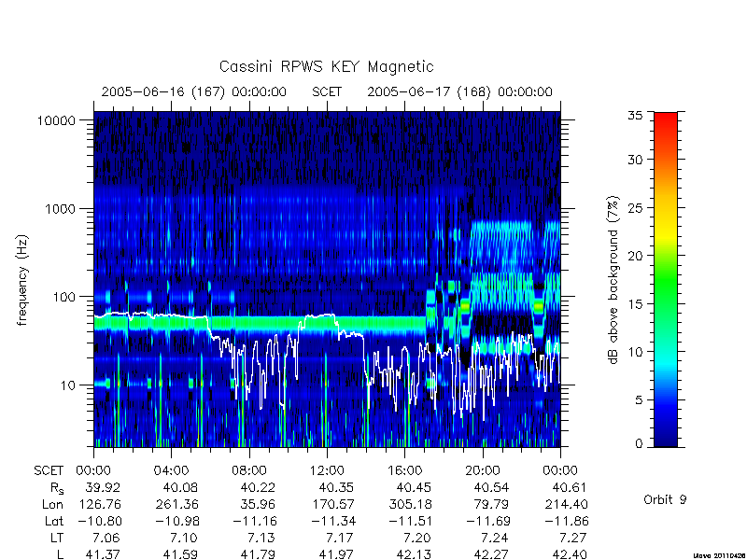Image resolution: width=747 pixels, height=560 pixels.
Task: Click the L value 41.37
Action: (103, 554)
